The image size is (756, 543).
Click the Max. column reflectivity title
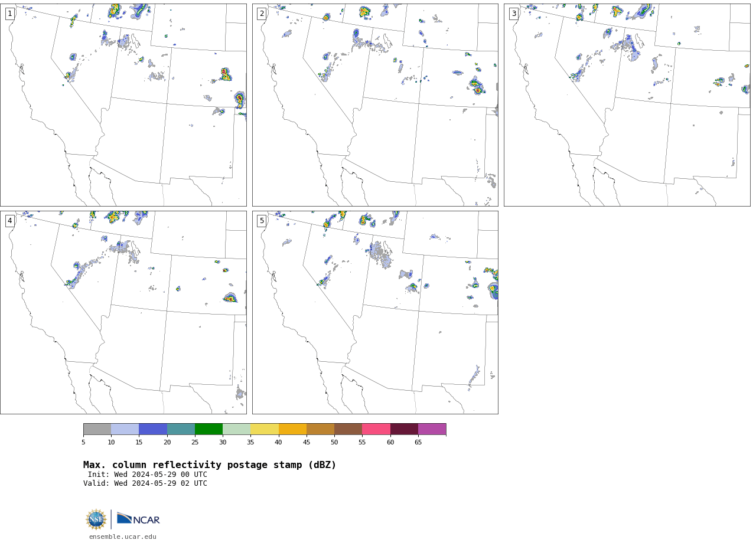(210, 465)
